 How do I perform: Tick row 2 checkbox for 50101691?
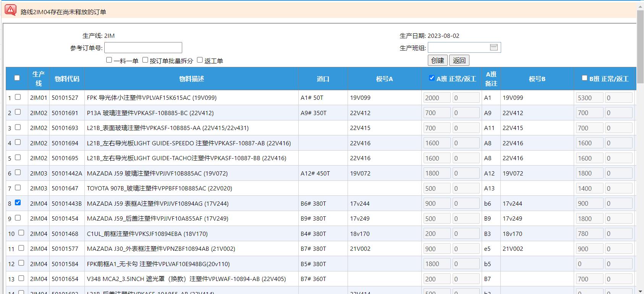18,112
